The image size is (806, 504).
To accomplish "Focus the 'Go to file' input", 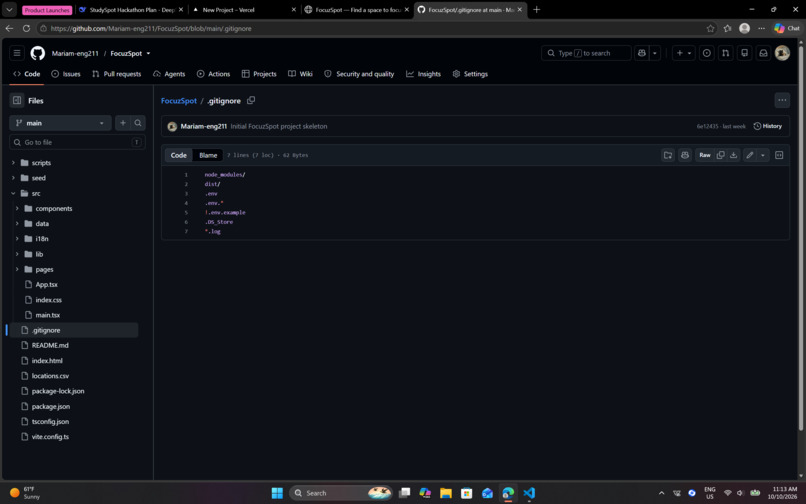I will pyautogui.click(x=77, y=142).
